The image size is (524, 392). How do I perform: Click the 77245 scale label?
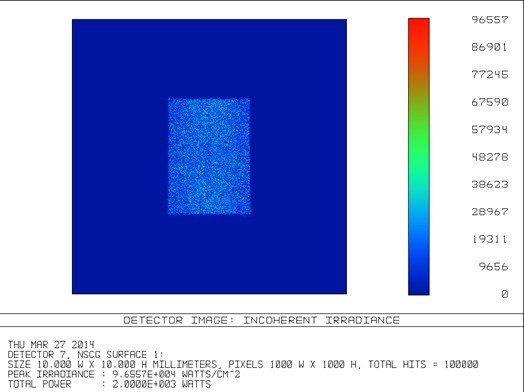pos(490,75)
